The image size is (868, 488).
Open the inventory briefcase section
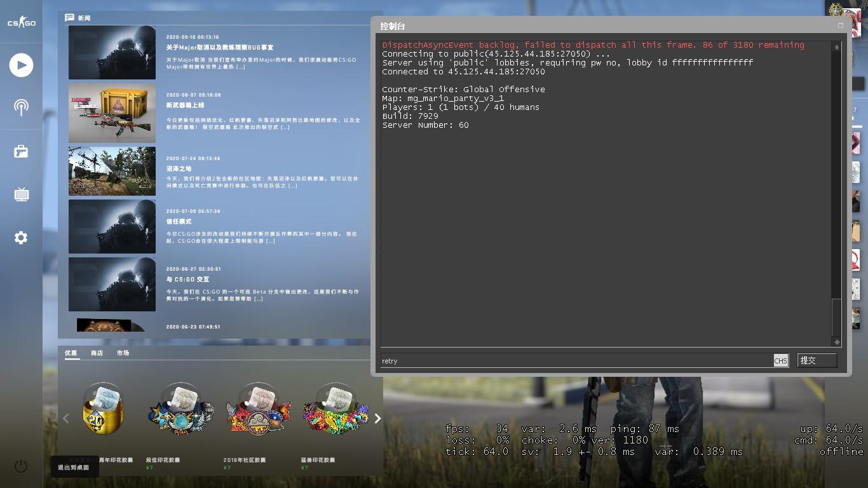tap(21, 151)
